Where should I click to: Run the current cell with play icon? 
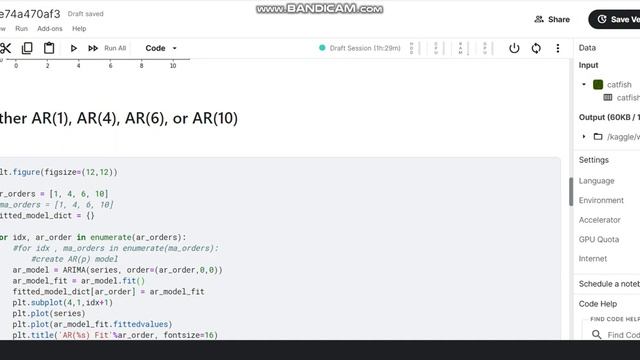tap(74, 48)
